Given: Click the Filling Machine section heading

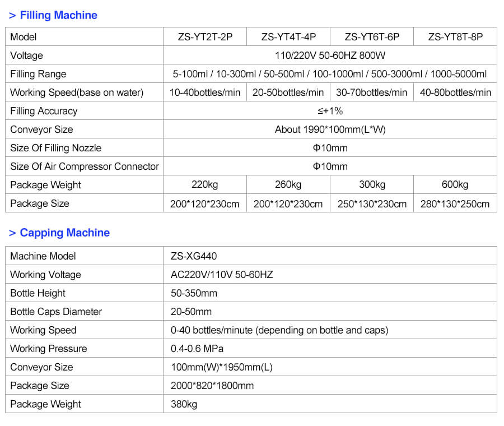Looking at the screenshot, I should pos(58,15).
